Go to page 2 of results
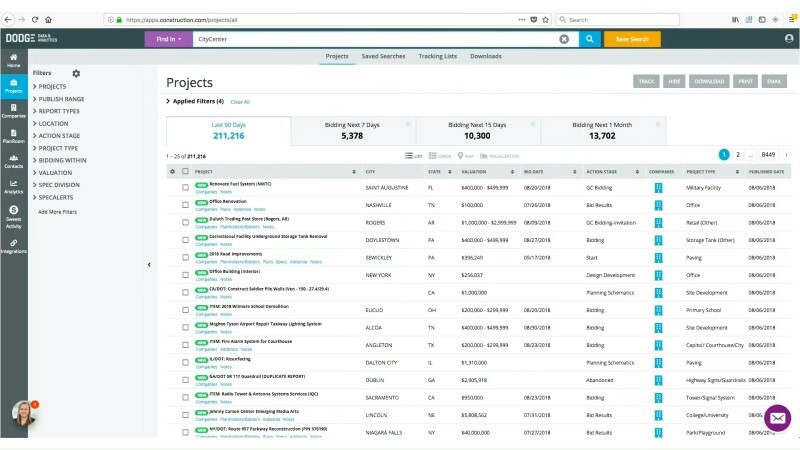This screenshot has width=800, height=450. coord(738,155)
